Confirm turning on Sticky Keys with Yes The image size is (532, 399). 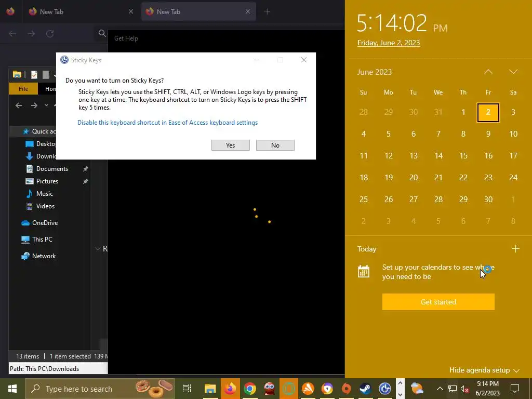[230, 145]
